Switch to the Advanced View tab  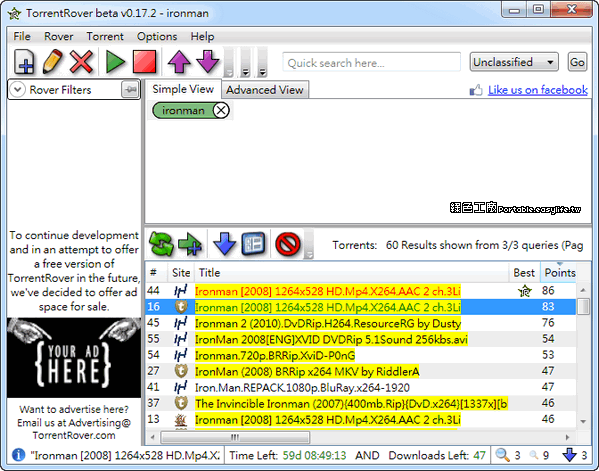click(265, 90)
